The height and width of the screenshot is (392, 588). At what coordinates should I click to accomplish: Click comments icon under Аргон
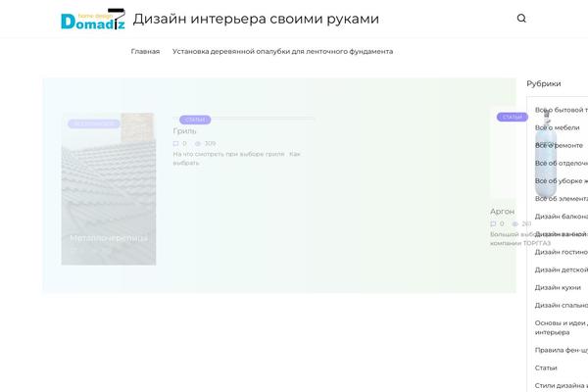(493, 223)
